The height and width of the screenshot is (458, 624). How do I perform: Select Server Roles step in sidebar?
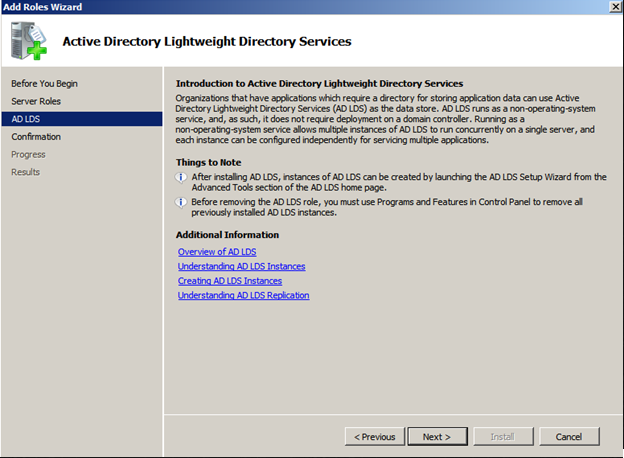point(36,101)
